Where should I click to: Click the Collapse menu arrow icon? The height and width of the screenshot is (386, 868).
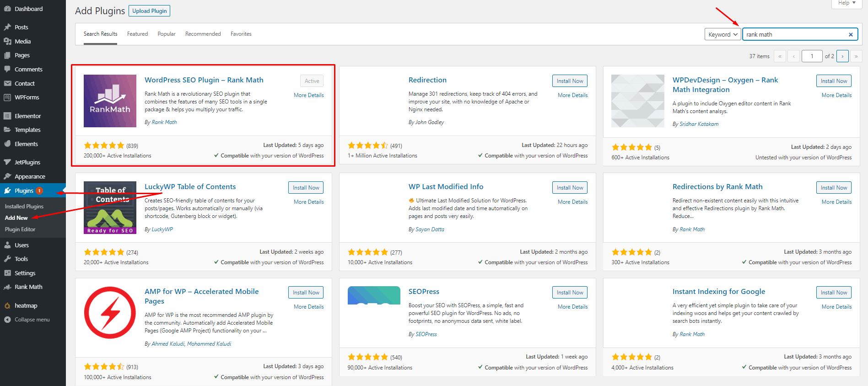[x=7, y=320]
